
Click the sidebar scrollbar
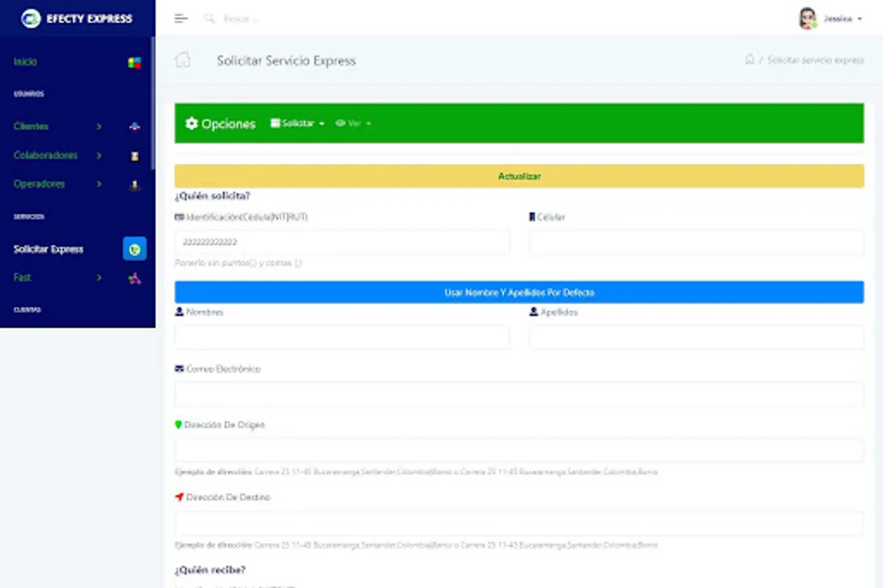point(153,105)
